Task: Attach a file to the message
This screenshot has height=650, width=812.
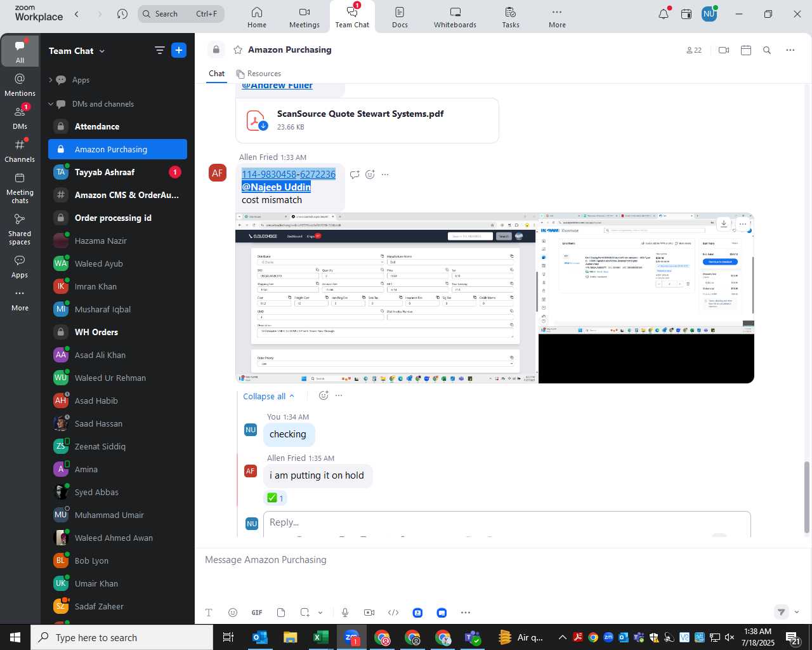Action: 281,613
